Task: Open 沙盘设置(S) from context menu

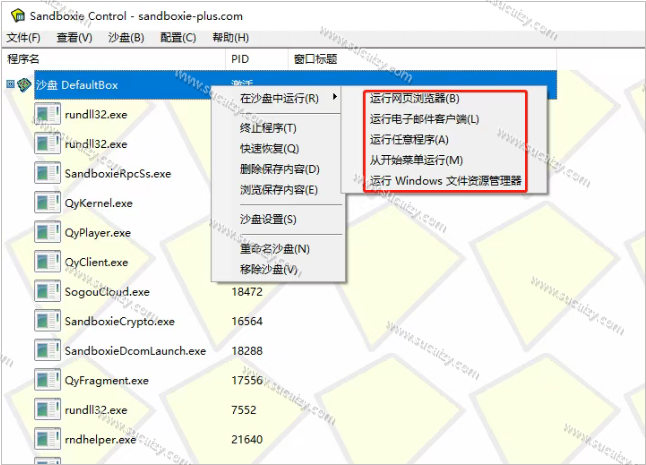Action: (x=268, y=219)
